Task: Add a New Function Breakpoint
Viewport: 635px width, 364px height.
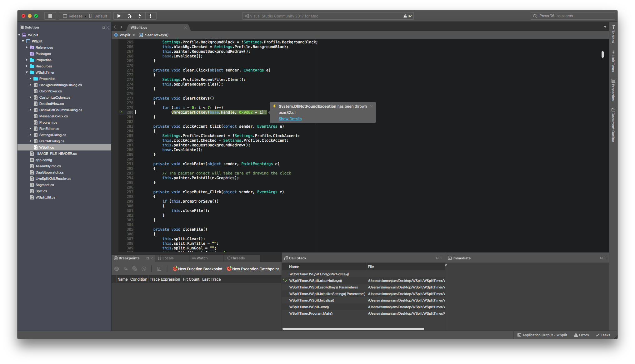Action: coord(197,269)
